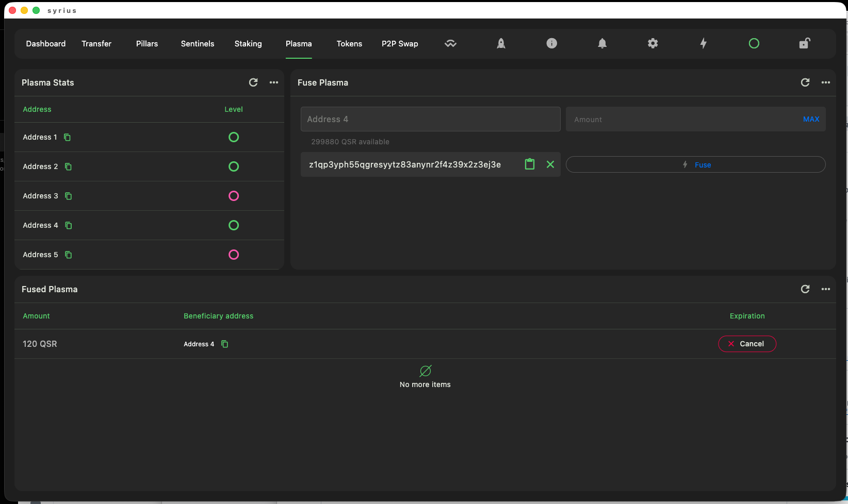Select the Staking tab
Screen dimensions: 848x504
248,44
